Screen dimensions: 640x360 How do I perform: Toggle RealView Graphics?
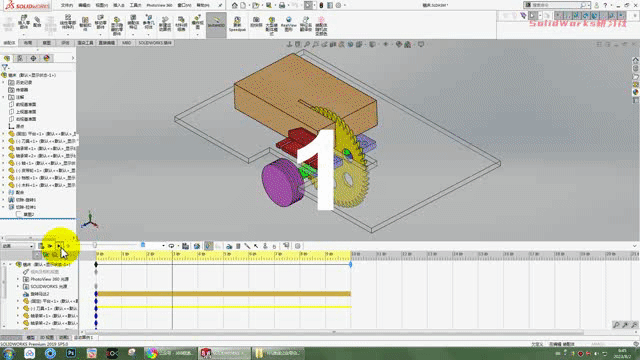click(289, 24)
